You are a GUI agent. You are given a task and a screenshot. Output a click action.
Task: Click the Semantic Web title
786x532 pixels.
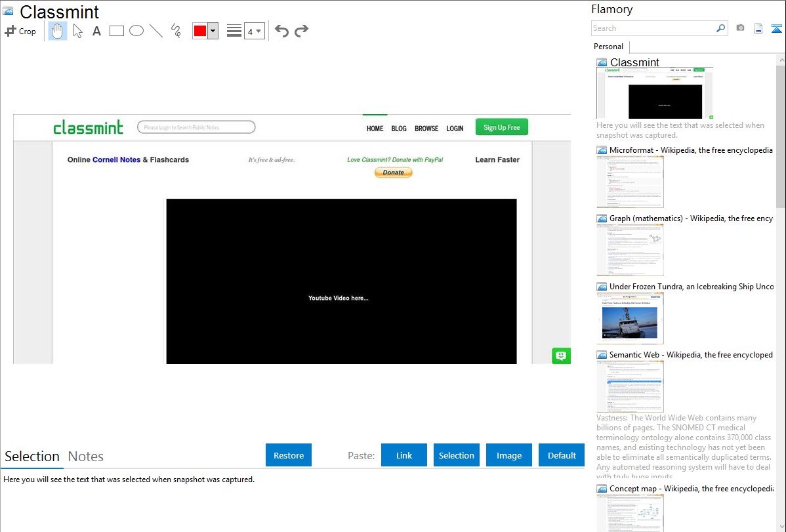tap(691, 354)
